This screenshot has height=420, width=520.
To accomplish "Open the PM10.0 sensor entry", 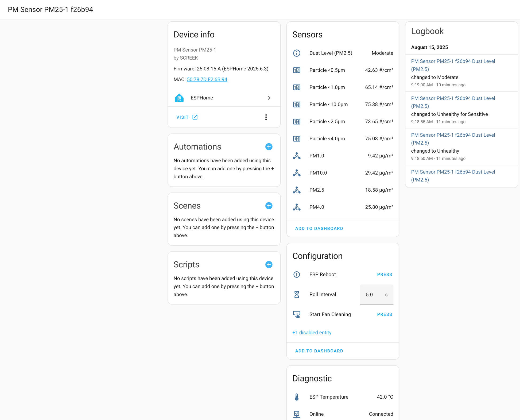I will point(343,173).
